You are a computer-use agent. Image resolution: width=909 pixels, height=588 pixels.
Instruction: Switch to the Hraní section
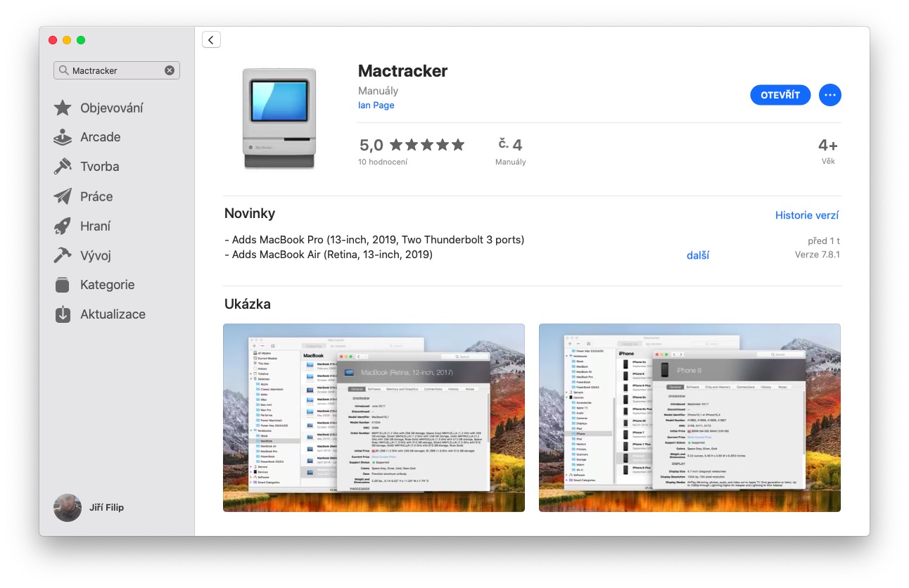pos(96,226)
